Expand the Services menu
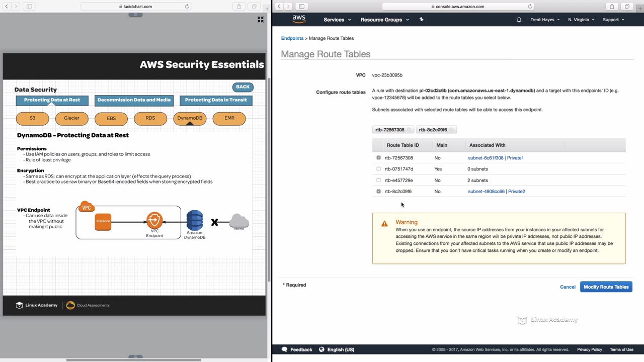The image size is (644, 362). (x=337, y=20)
